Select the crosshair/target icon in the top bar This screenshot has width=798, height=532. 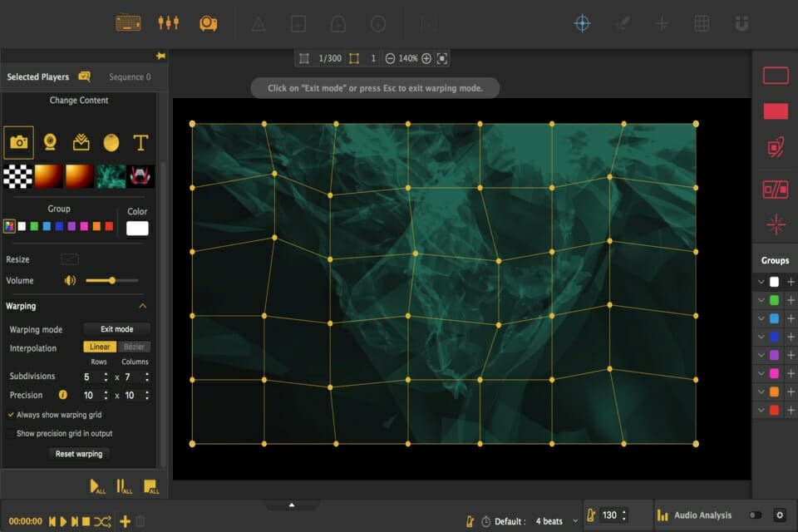tap(583, 23)
